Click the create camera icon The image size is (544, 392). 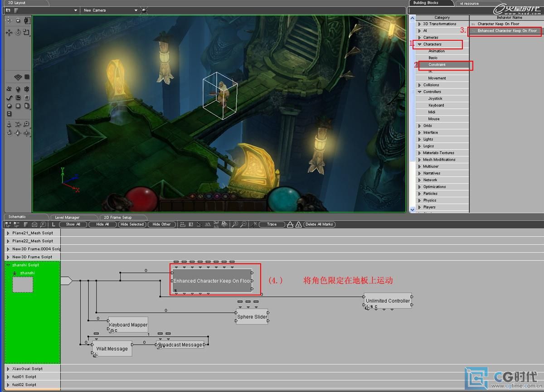[9, 89]
